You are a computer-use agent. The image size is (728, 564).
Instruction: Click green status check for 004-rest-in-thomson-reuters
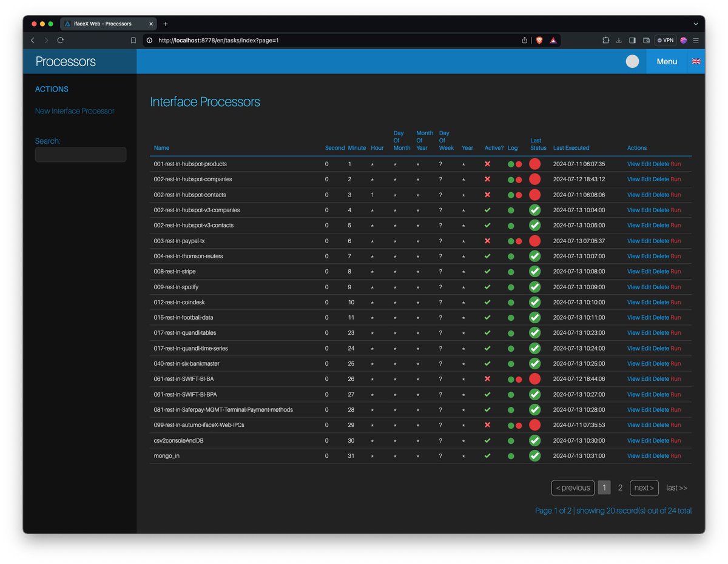click(534, 256)
